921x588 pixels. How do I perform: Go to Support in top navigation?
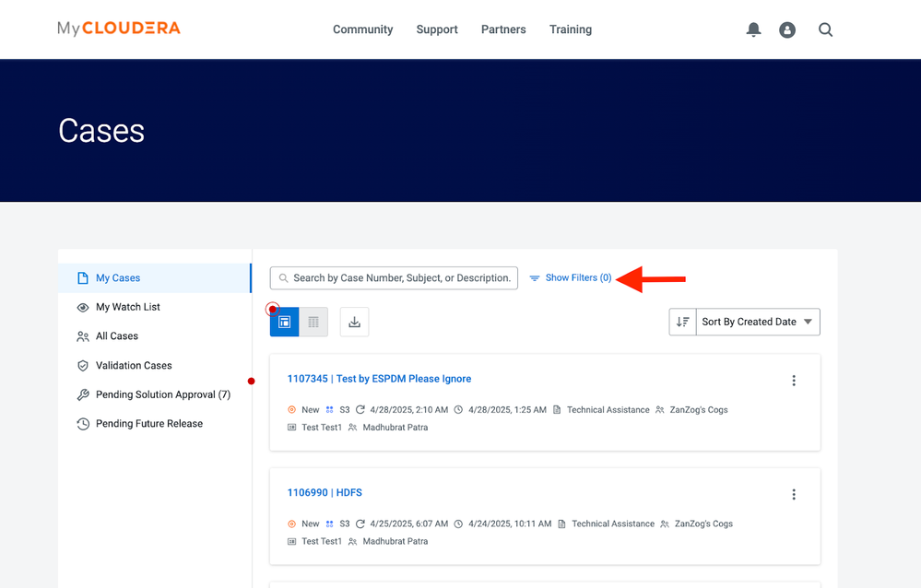[x=437, y=29]
